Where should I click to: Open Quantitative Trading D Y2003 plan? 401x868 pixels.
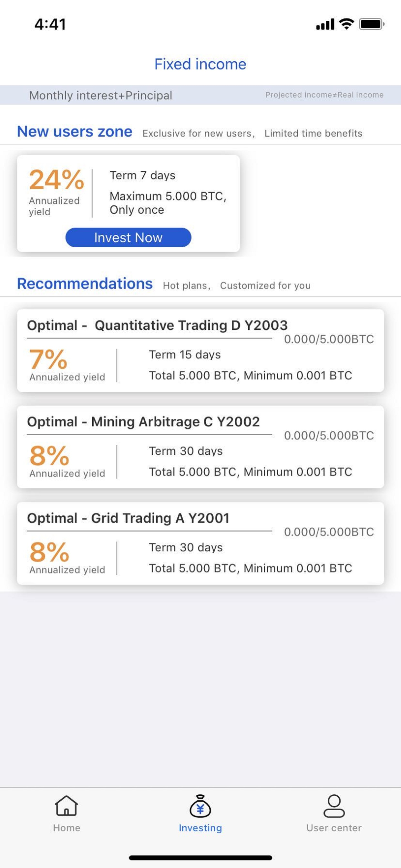200,350
